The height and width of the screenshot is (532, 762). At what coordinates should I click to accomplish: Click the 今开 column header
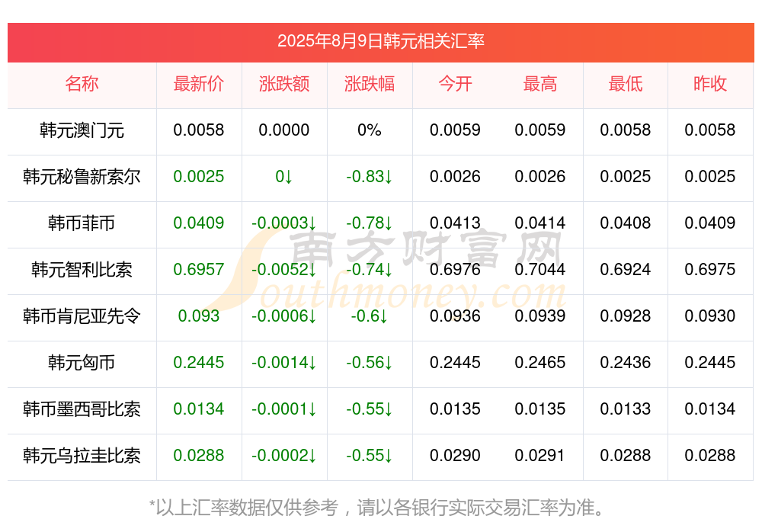point(455,84)
